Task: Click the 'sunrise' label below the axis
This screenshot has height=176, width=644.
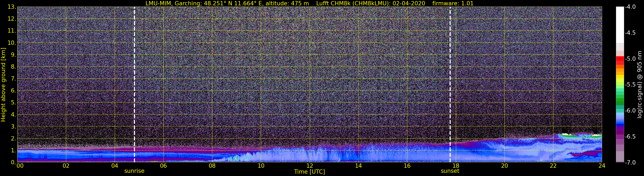Action: [134, 171]
